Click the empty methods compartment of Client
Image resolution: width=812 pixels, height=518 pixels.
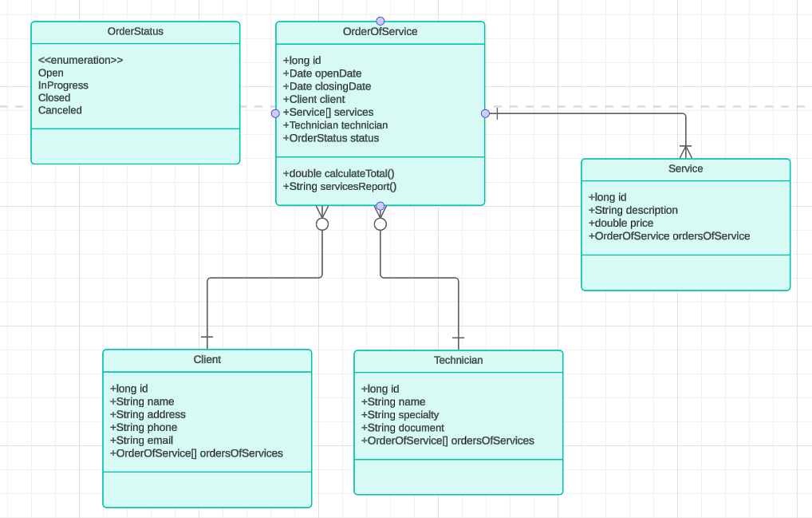click(x=207, y=489)
